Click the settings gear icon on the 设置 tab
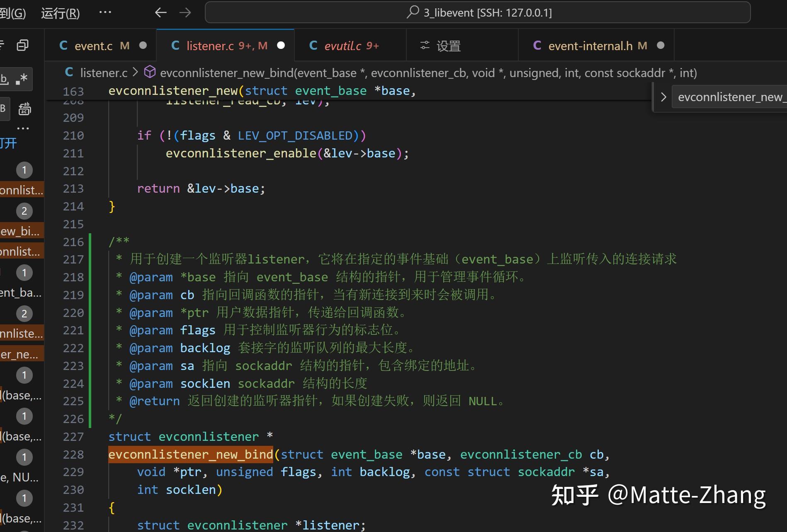 424,46
